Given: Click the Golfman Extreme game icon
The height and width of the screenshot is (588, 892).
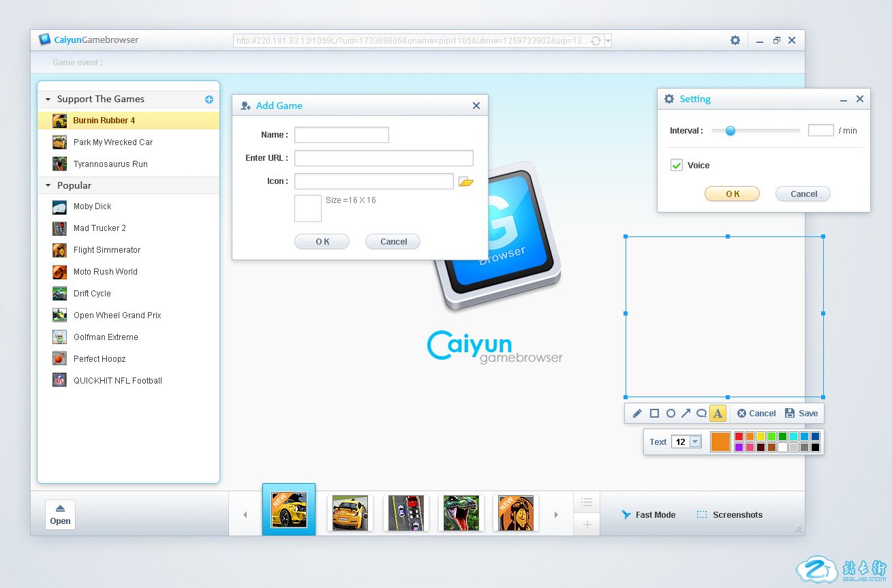Looking at the screenshot, I should (60, 337).
